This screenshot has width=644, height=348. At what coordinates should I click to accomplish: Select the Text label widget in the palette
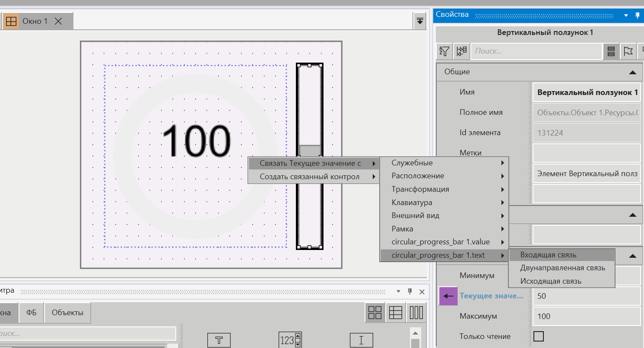219,340
